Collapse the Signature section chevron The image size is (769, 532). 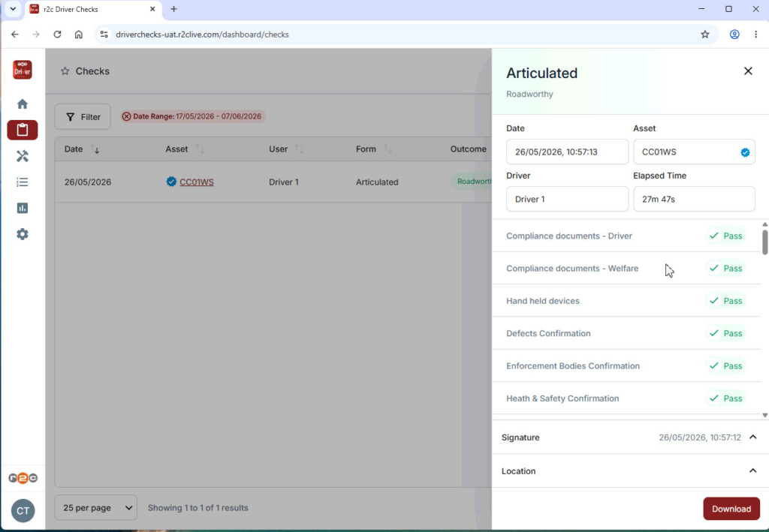coord(752,437)
